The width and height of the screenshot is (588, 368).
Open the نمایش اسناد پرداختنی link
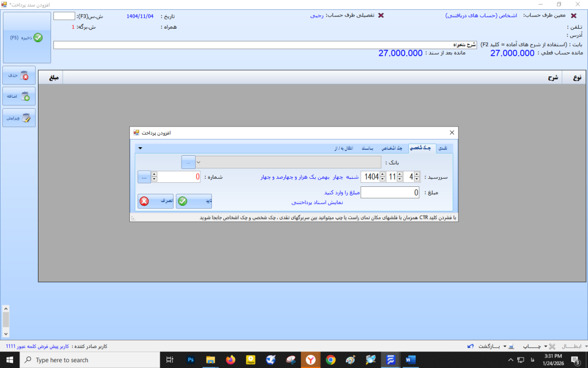[317, 202]
